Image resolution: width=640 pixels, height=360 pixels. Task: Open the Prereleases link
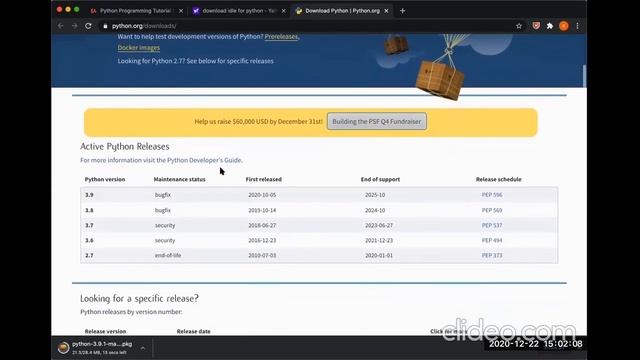coord(281,37)
